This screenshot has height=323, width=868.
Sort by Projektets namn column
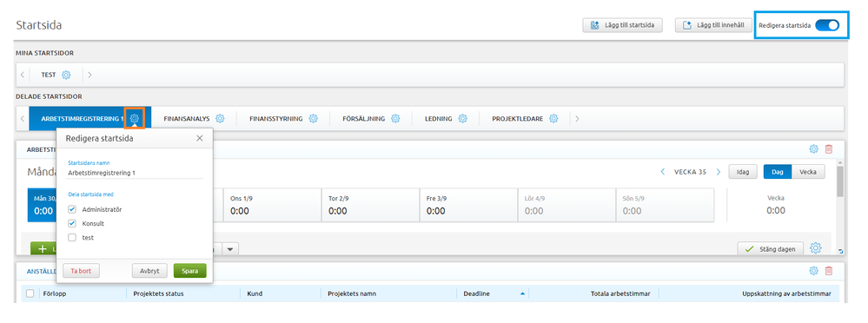[x=352, y=293]
